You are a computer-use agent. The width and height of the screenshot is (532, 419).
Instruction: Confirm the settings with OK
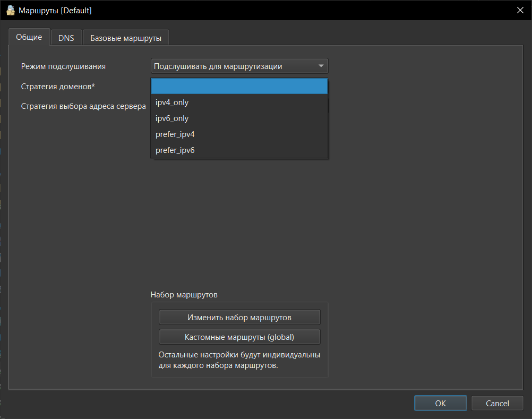click(x=440, y=403)
